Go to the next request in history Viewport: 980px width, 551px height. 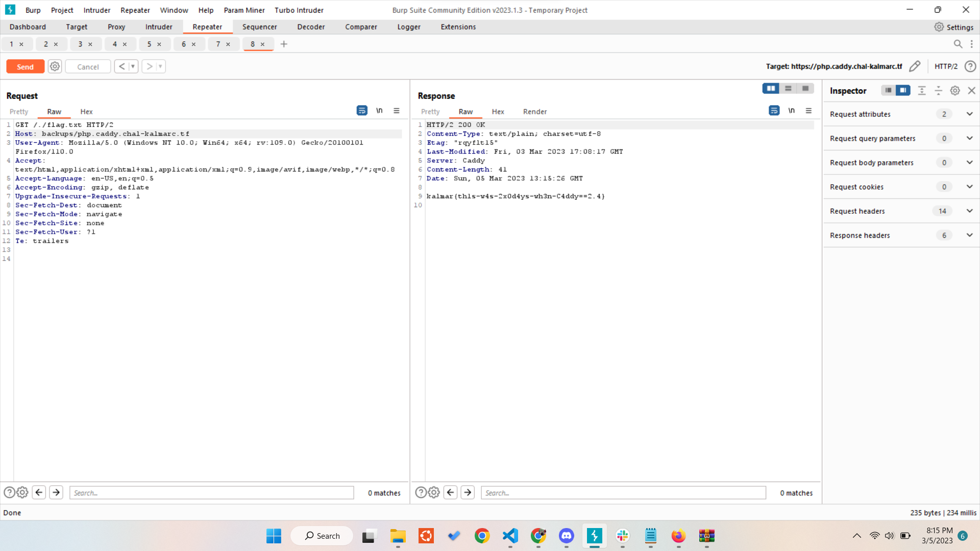coord(149,66)
